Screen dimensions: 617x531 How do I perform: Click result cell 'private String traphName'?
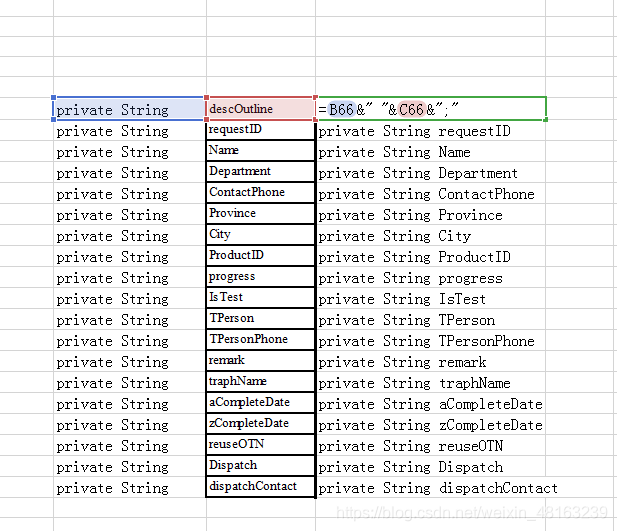pos(430,383)
